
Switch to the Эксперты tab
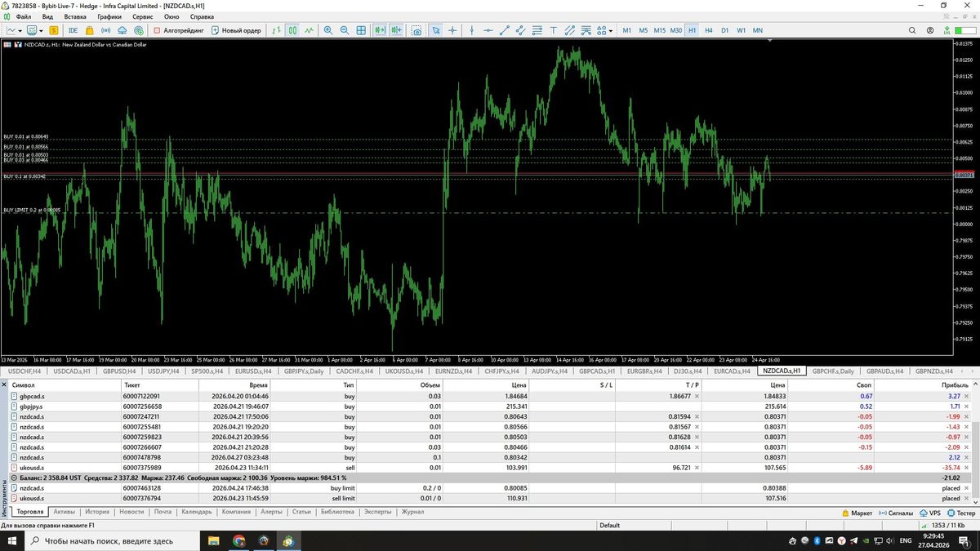[x=378, y=512]
